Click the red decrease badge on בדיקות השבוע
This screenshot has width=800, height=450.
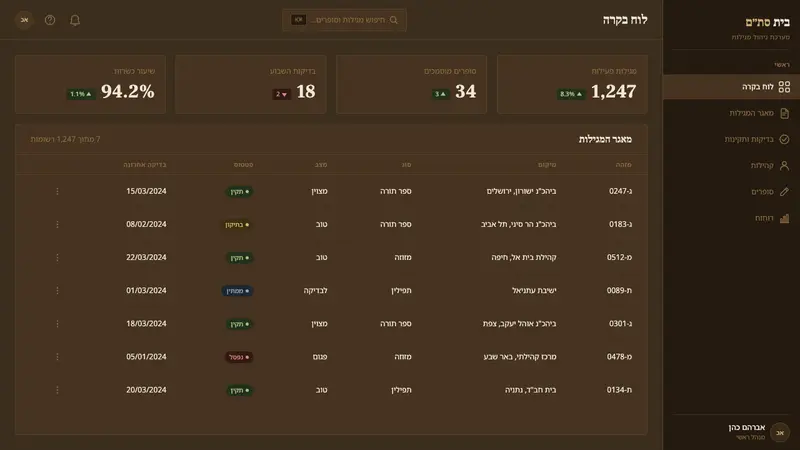(x=282, y=94)
